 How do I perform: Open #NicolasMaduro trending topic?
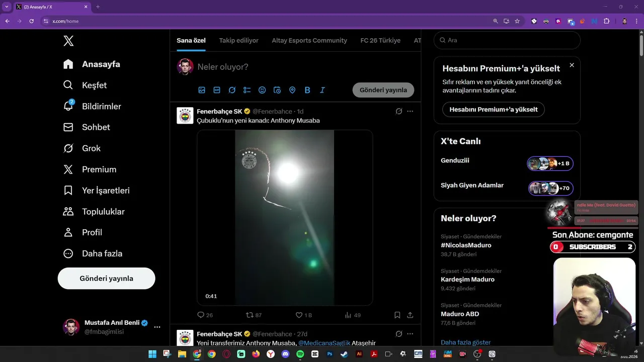pos(466,245)
